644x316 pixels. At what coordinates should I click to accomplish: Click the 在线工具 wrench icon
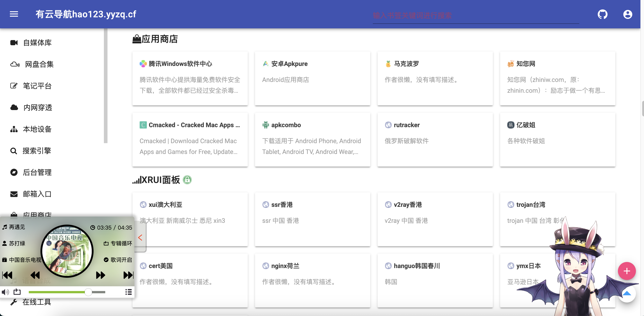point(13,302)
